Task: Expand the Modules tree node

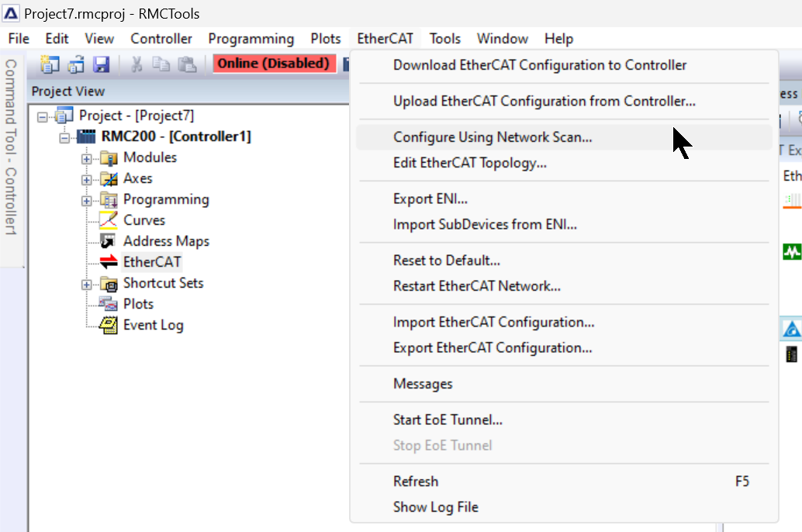Action: tap(86, 159)
